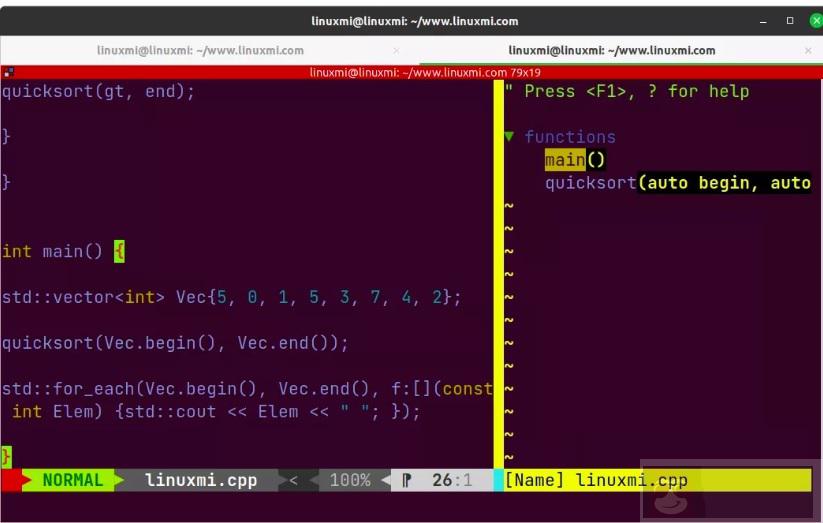This screenshot has height=523, width=823.
Task: Click linuxmi.cpp filename in the status line
Action: [x=201, y=480]
